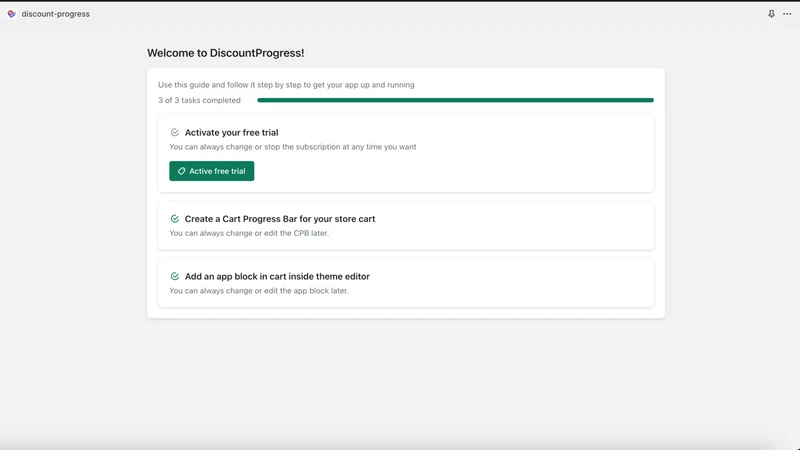Click the '3 of 3 tasks completed' text
Viewport: 800px width, 450px height.
pos(199,101)
